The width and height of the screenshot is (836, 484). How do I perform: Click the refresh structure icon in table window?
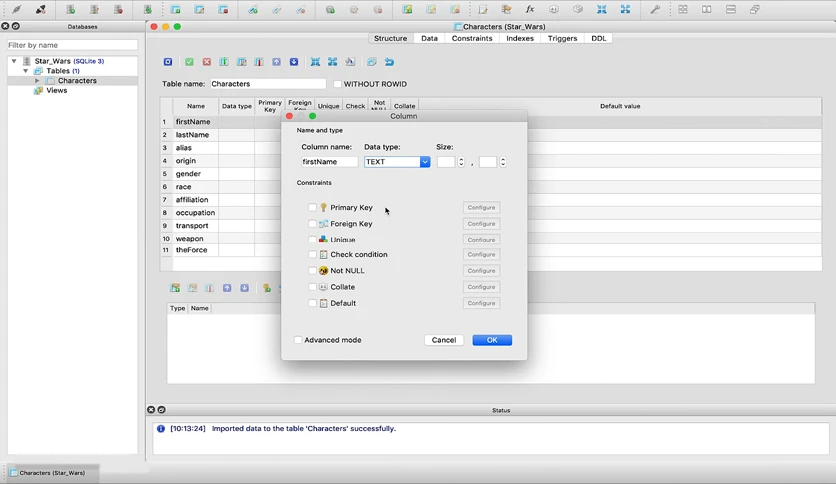pos(168,62)
